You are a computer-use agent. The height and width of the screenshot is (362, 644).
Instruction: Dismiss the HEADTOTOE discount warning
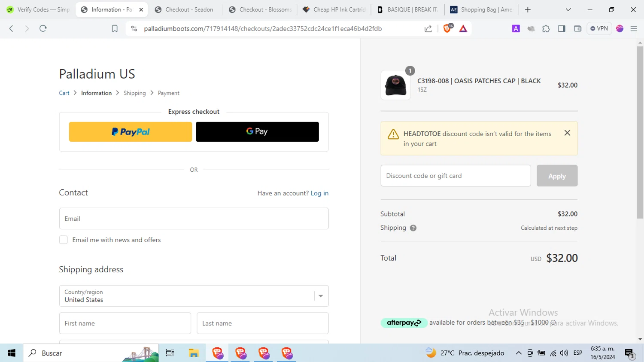[567, 133]
